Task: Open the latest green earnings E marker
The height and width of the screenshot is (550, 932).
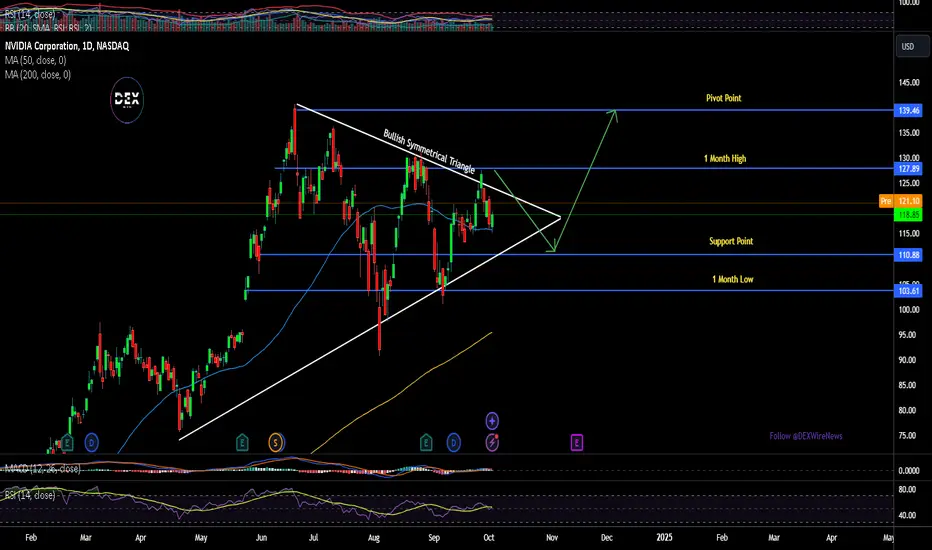Action: 426,442
